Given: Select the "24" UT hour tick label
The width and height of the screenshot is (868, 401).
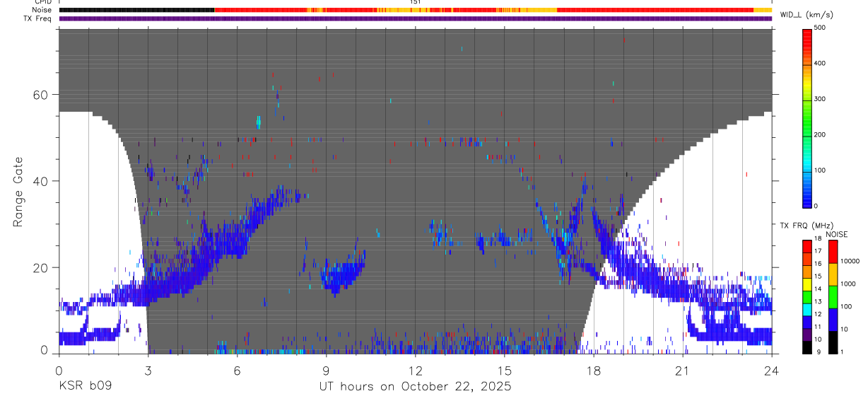Looking at the screenshot, I should click(772, 370).
